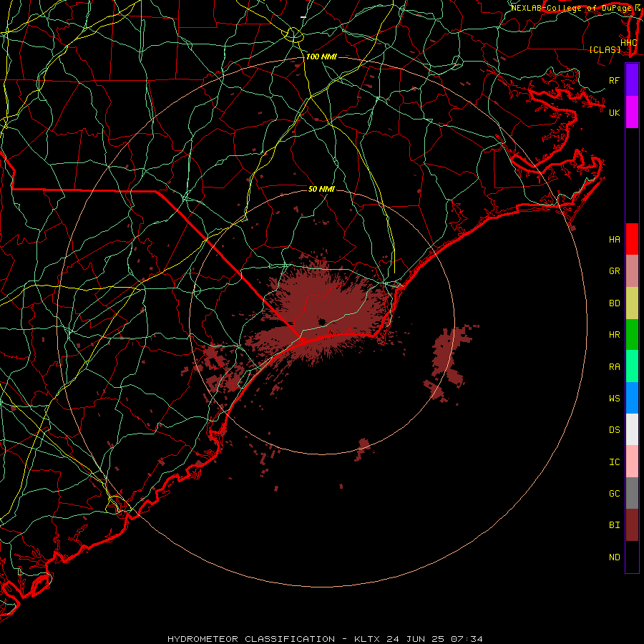The width and height of the screenshot is (644, 644).
Task: Click the GR legend label
Action: [x=614, y=271]
